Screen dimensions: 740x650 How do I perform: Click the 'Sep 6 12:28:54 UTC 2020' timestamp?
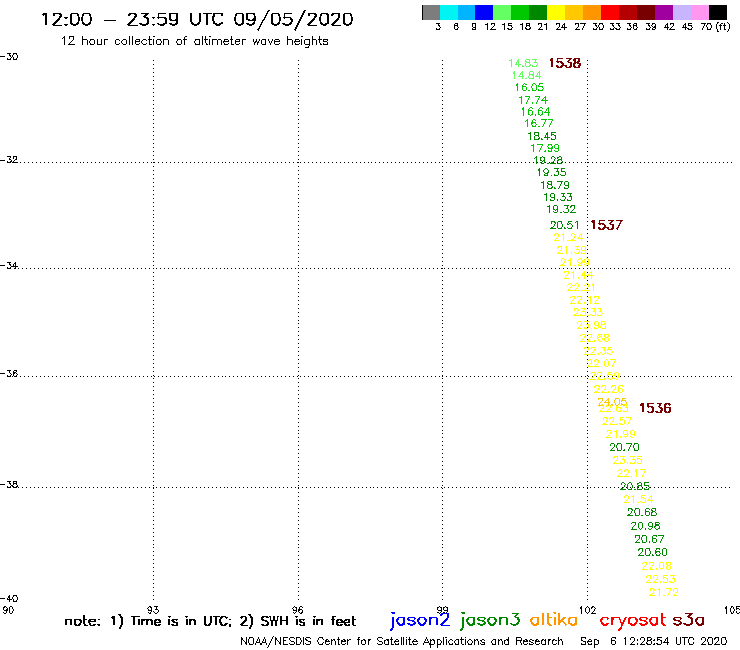point(654,641)
